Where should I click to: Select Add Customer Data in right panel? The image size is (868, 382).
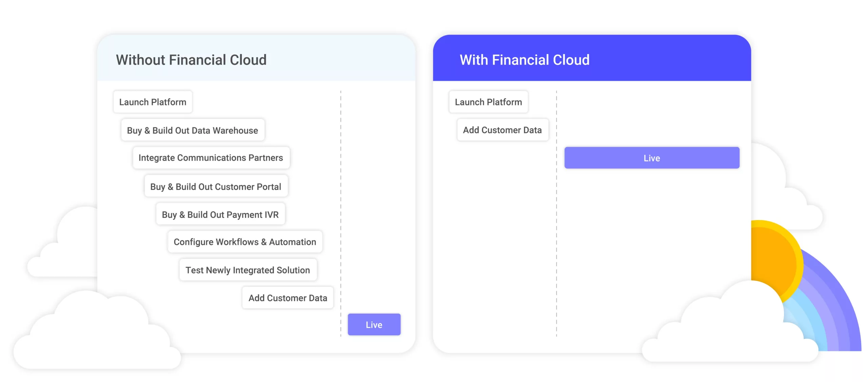pyautogui.click(x=502, y=130)
